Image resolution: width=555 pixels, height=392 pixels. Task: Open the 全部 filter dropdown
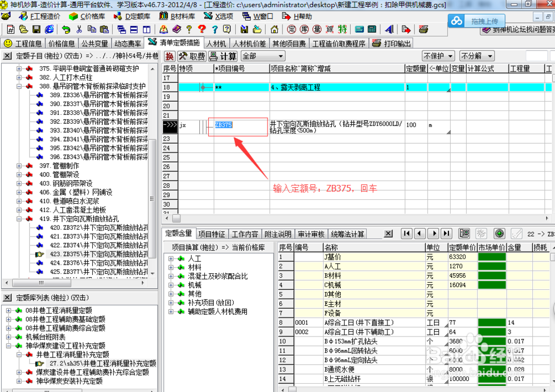coord(263,56)
